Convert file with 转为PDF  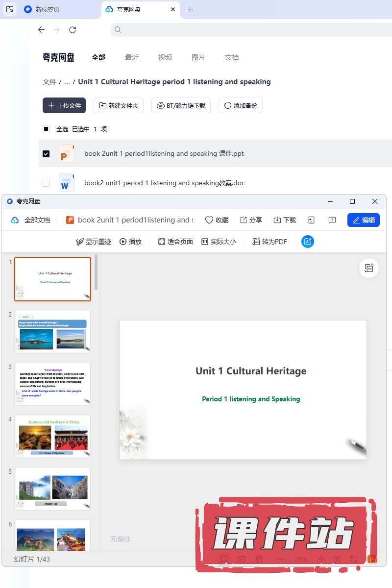pos(269,242)
